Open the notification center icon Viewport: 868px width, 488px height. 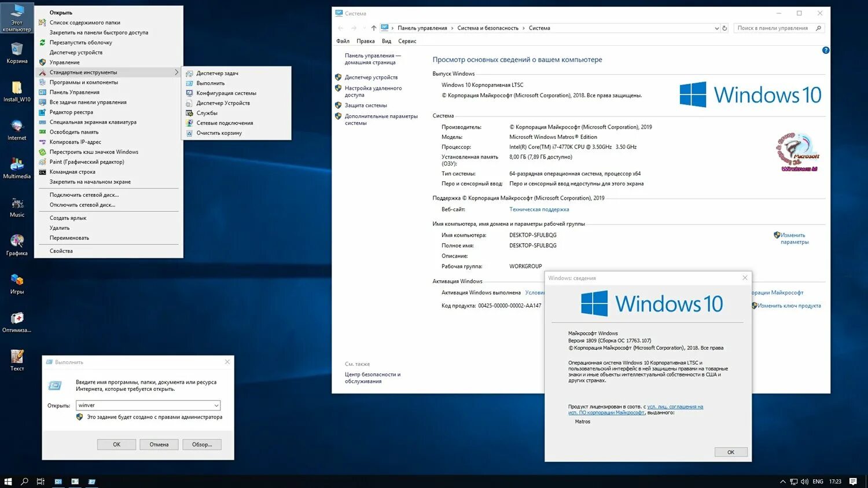point(853,482)
